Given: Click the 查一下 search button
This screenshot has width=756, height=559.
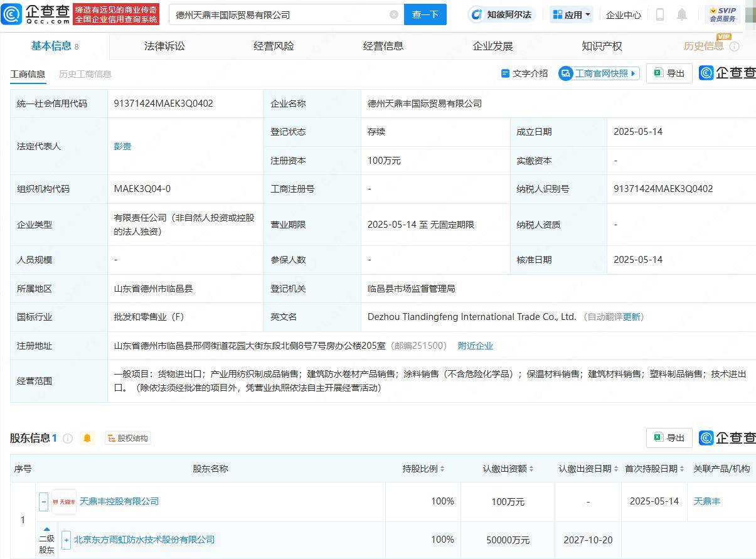Looking at the screenshot, I should 425,14.
